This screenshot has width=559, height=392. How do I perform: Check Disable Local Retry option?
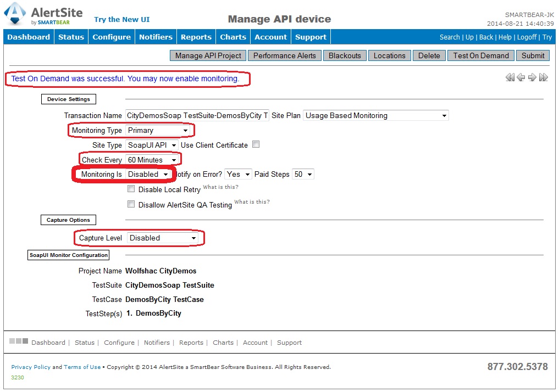click(131, 189)
